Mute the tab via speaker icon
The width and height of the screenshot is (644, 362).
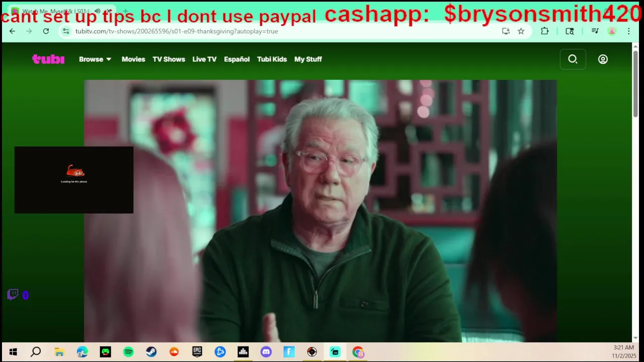[x=97, y=11]
